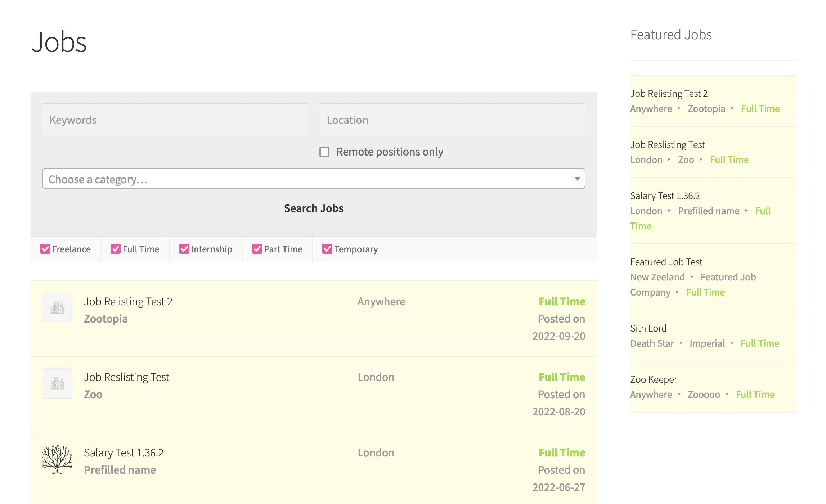Uncheck the Internship job type filter
826x504 pixels.
(x=184, y=249)
